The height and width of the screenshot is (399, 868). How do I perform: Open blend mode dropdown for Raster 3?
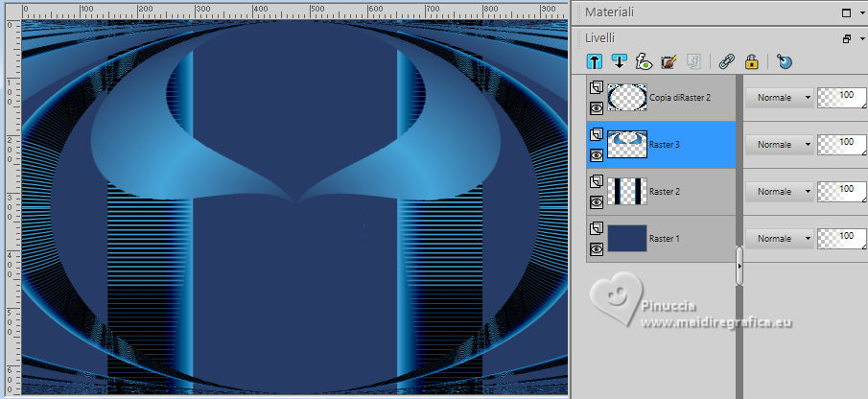coord(780,145)
